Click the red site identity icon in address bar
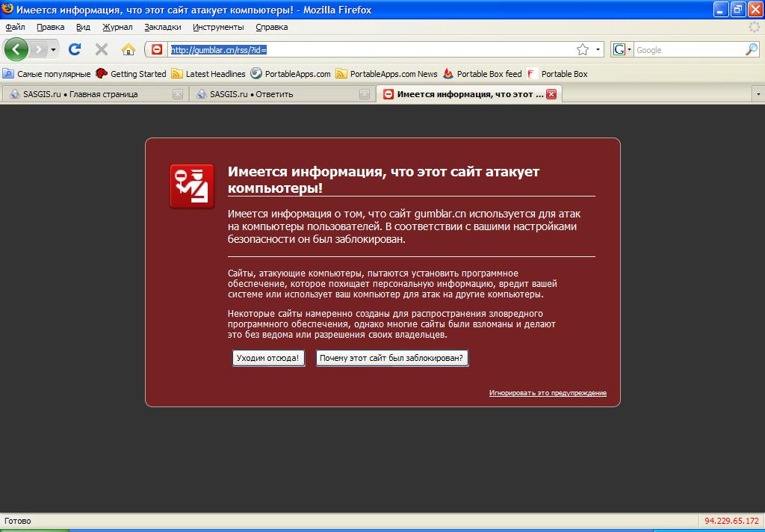The width and height of the screenshot is (765, 532). 157,49
